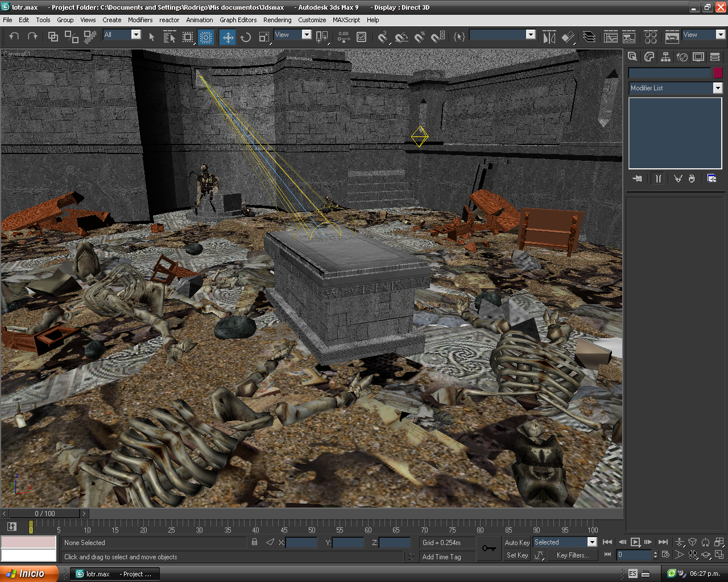Click the Edit Named Selection Sets icon
728x582 pixels.
pos(460,37)
